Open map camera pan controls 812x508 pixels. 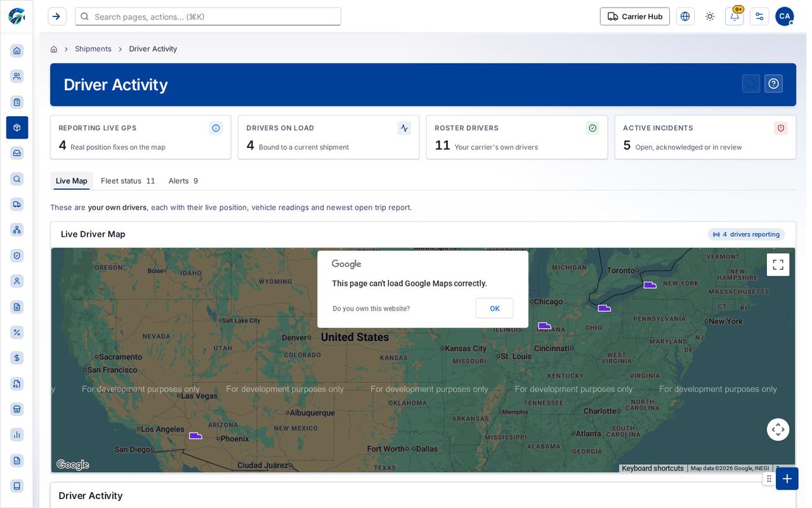778,430
